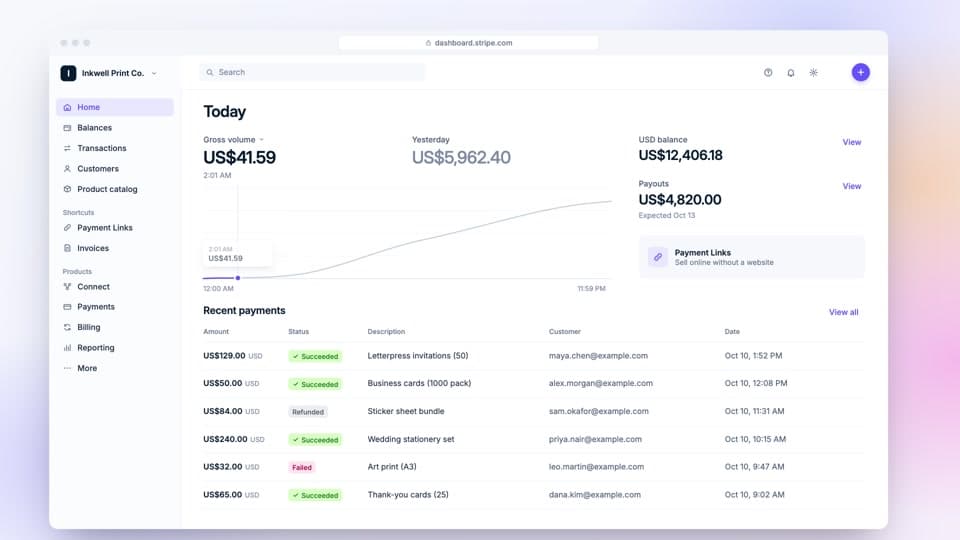Click View next to USD balance
960x540 pixels.
pos(852,142)
